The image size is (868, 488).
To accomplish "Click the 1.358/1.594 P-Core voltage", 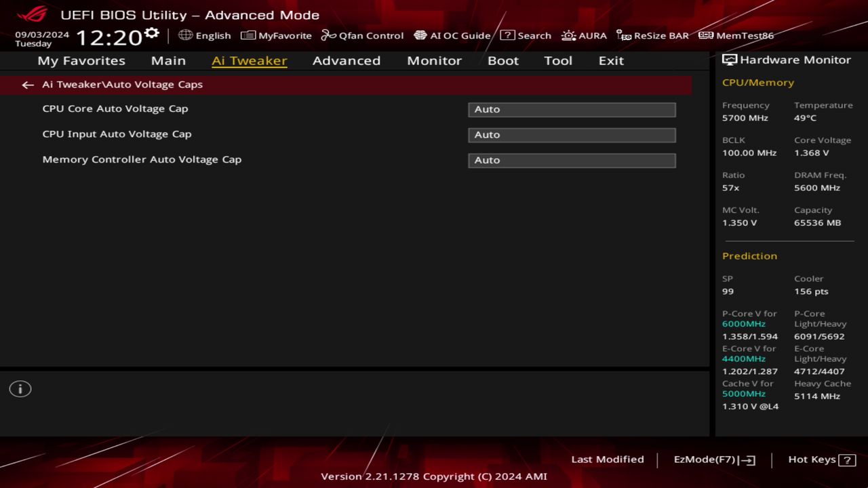I will [x=750, y=337].
